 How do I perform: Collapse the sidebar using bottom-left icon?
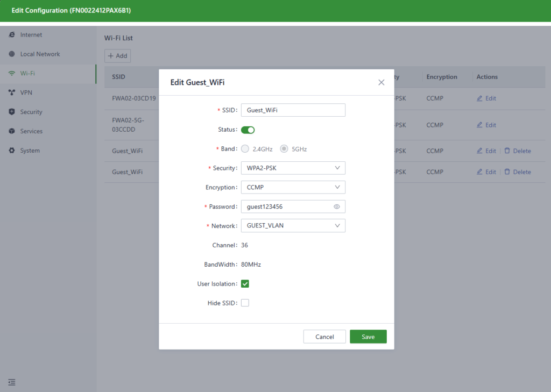pyautogui.click(x=12, y=382)
